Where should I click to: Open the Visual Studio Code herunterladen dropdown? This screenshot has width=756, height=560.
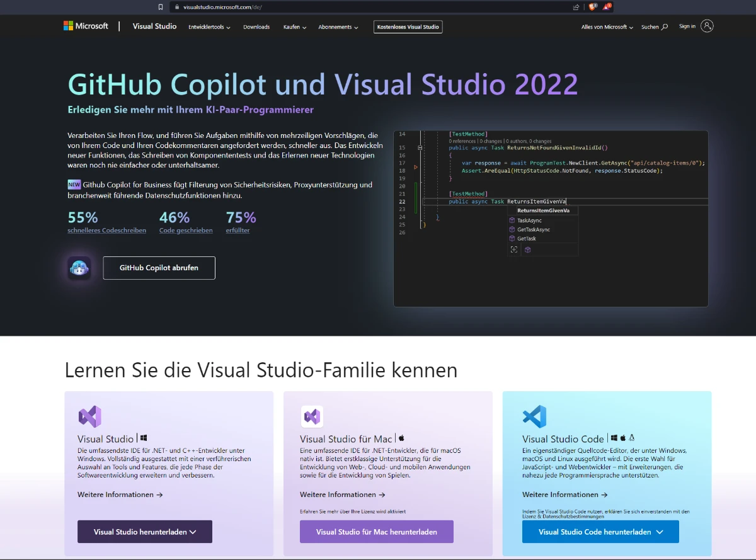[600, 532]
